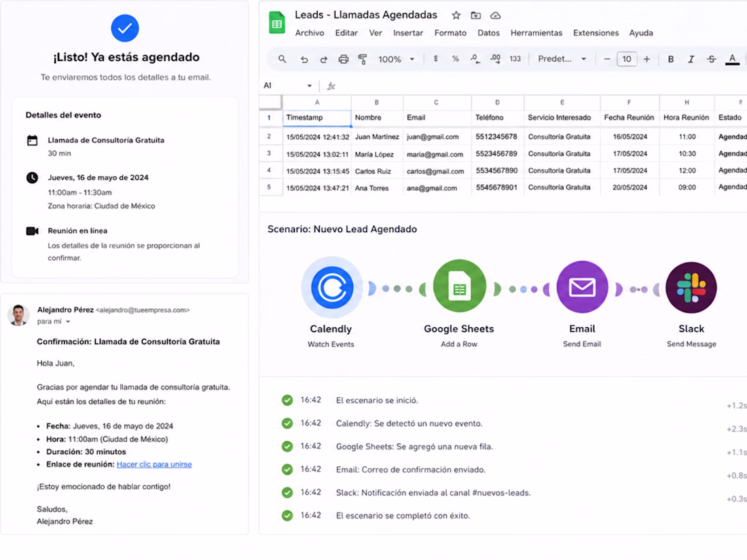This screenshot has height=560, width=747.
Task: Click the clock icon beside the date
Action: tap(32, 178)
